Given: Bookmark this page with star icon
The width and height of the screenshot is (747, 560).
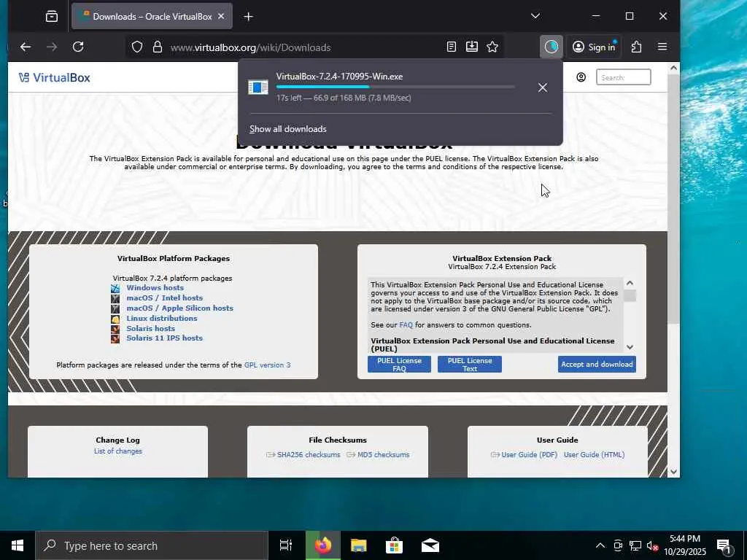Looking at the screenshot, I should pyautogui.click(x=492, y=47).
